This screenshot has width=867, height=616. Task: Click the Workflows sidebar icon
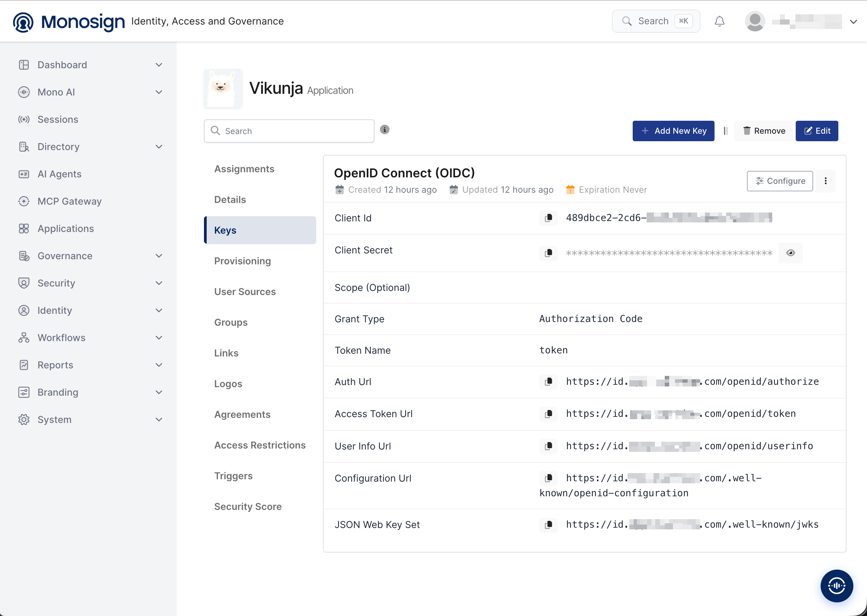tap(24, 338)
